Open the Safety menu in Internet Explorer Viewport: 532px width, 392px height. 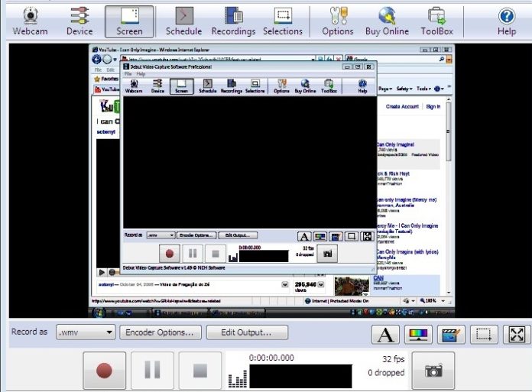404,89
